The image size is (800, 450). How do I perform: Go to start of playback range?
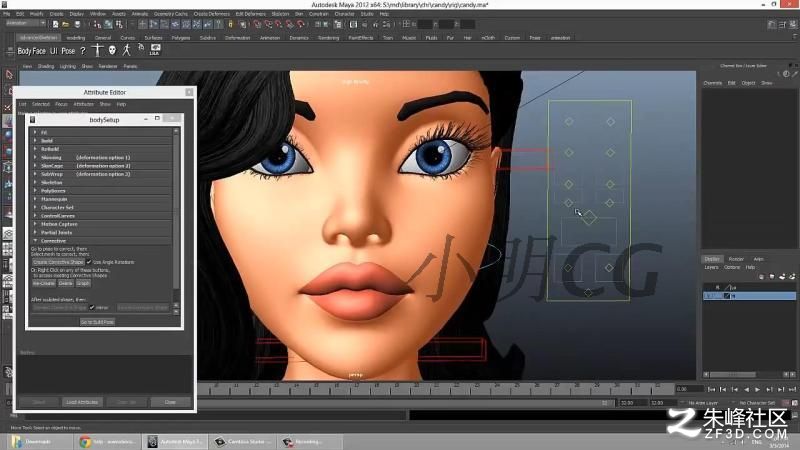tap(711, 389)
